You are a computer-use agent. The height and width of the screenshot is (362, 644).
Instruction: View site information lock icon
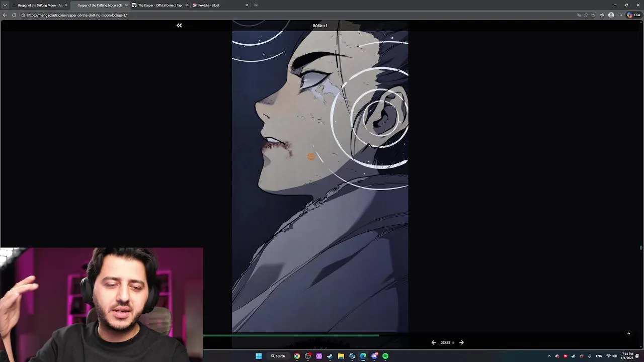23,15
